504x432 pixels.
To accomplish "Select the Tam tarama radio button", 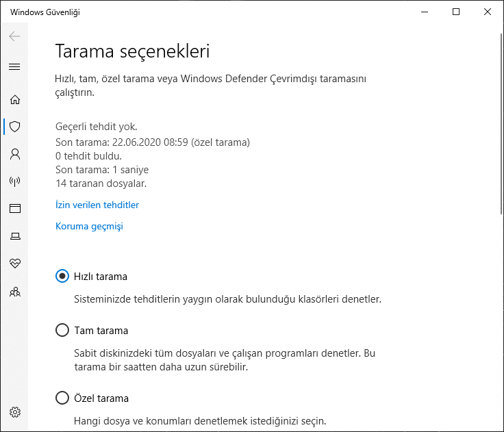I will (x=62, y=331).
